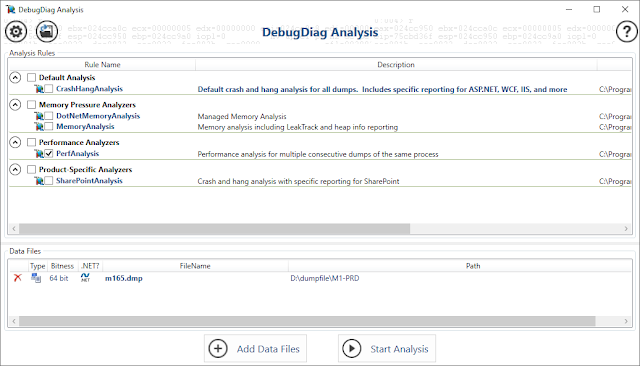This screenshot has height=366, width=640.
Task: Click the Performance analysis description text
Action: [318, 154]
